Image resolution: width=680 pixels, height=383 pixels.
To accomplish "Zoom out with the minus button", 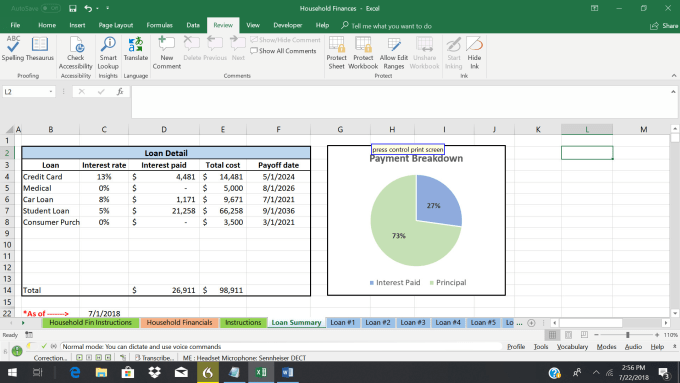I will 596,335.
